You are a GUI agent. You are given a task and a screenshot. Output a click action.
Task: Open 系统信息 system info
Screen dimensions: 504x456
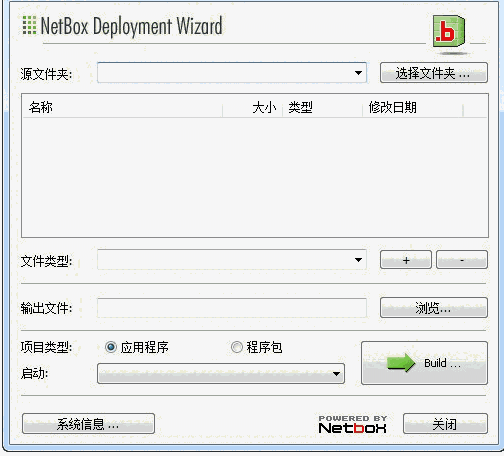click(88, 424)
